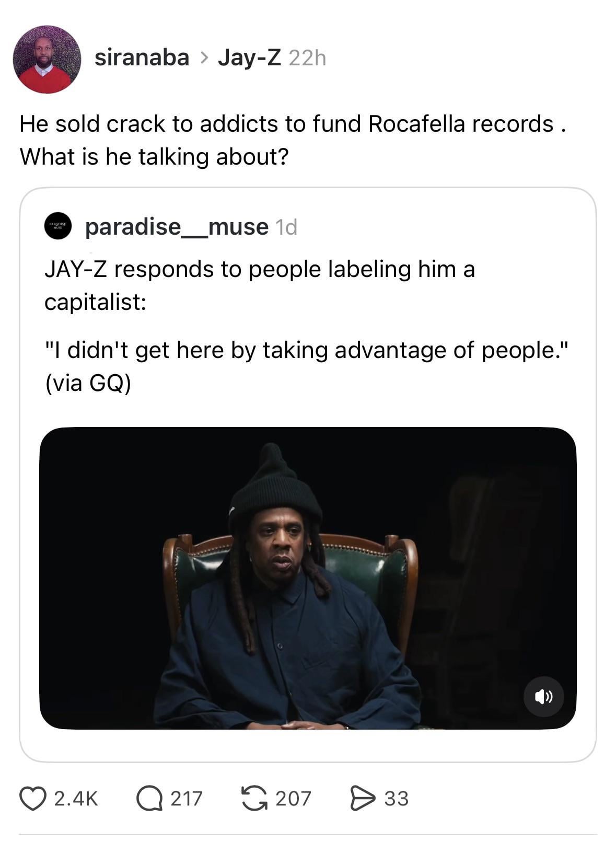Open siranaba's profile picture
Viewport: 616px width, 842px height.
pyautogui.click(x=47, y=59)
